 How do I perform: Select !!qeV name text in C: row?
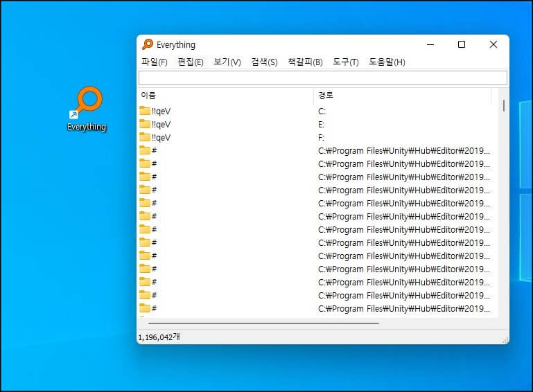[161, 112]
